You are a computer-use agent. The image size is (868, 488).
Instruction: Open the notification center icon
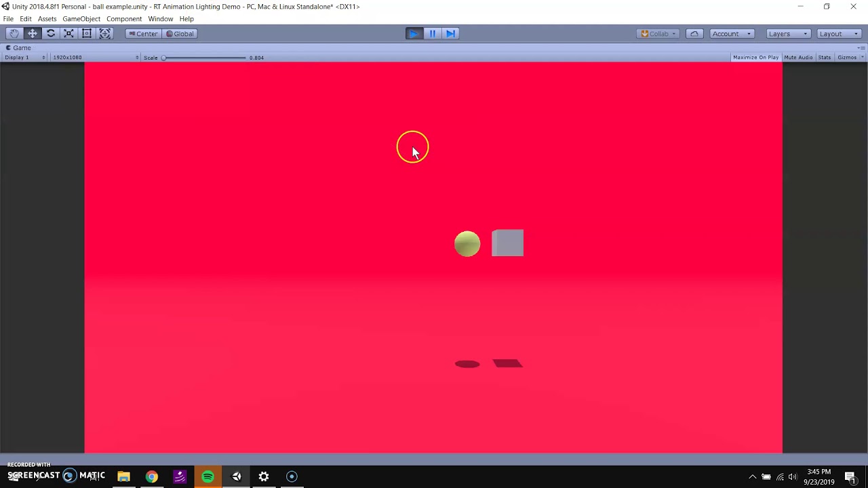point(850,477)
